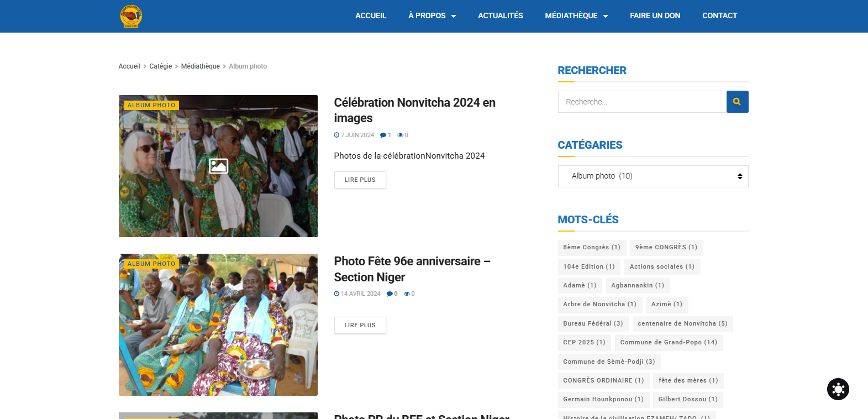
Task: Open Célébration Nonvitcha 2024 en images title
Action: (x=415, y=110)
